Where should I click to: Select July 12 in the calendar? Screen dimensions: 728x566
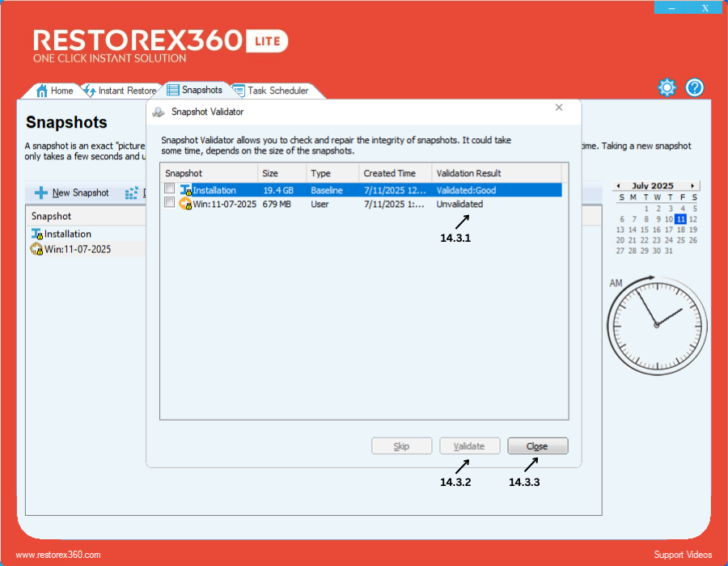(x=693, y=219)
